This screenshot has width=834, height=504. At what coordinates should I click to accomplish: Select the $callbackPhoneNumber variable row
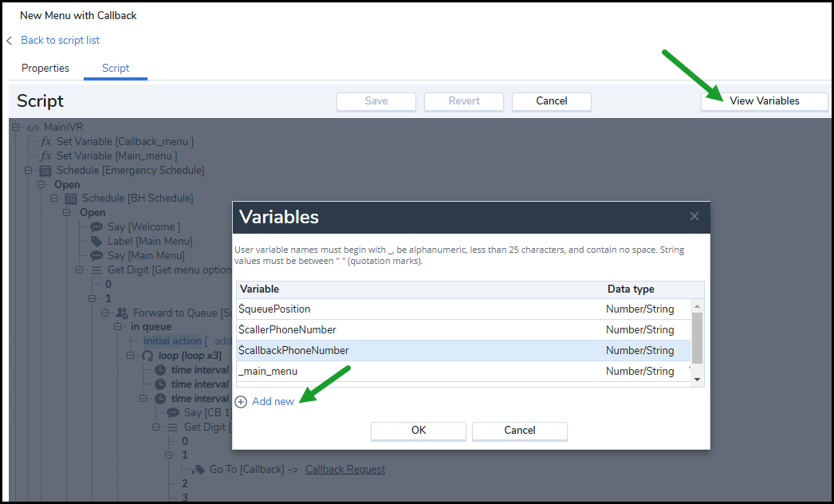pyautogui.click(x=464, y=351)
